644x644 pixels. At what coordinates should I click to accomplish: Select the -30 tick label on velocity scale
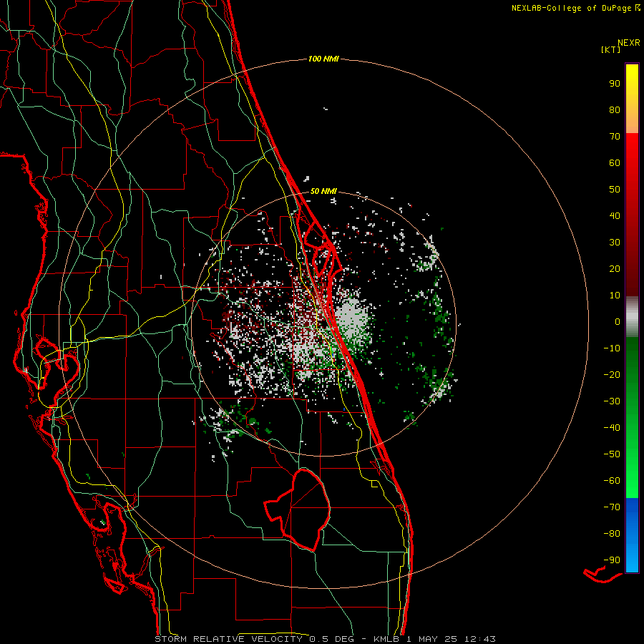point(612,401)
